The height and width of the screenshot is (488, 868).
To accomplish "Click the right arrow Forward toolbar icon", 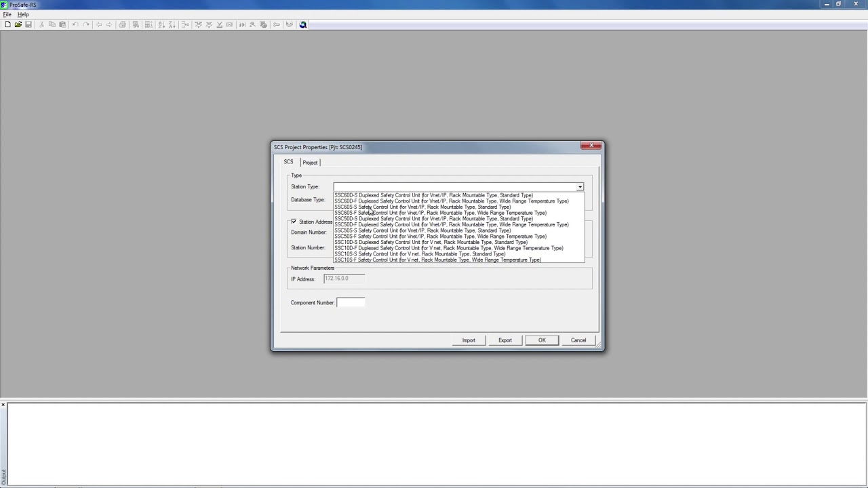I will pos(109,24).
